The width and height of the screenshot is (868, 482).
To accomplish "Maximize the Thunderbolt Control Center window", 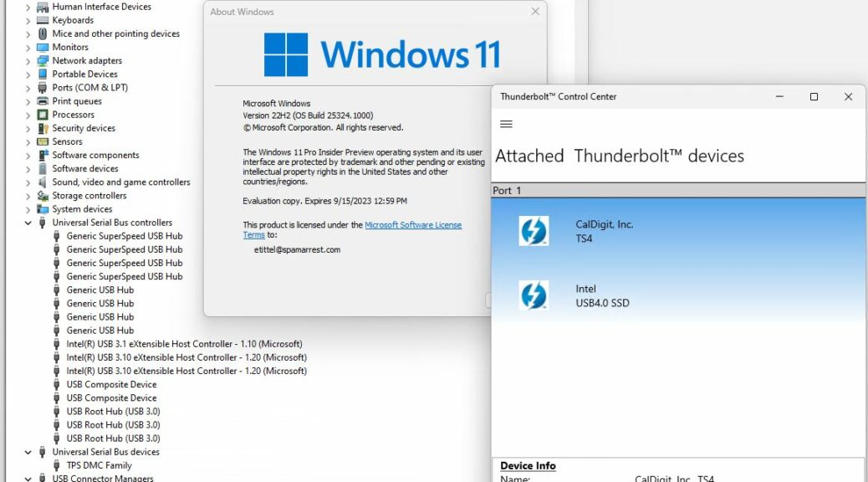I will tap(814, 96).
